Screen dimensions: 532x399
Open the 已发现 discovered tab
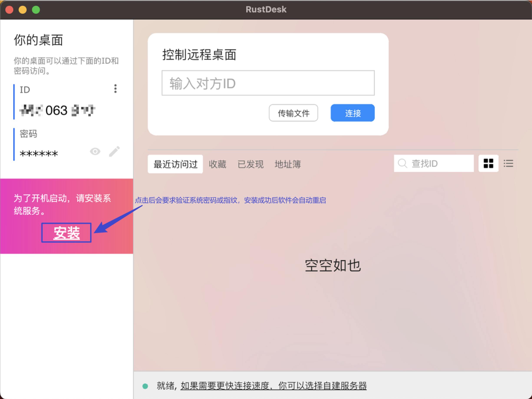[x=250, y=164]
